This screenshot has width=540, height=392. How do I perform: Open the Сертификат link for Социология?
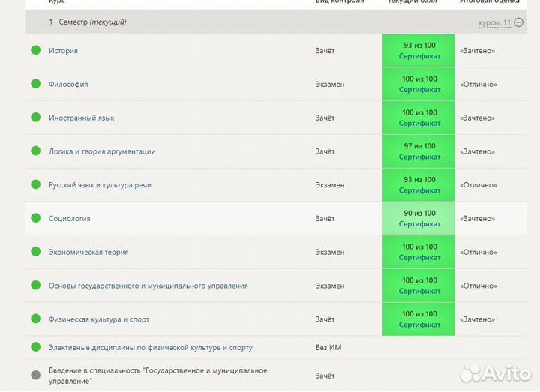pos(419,224)
